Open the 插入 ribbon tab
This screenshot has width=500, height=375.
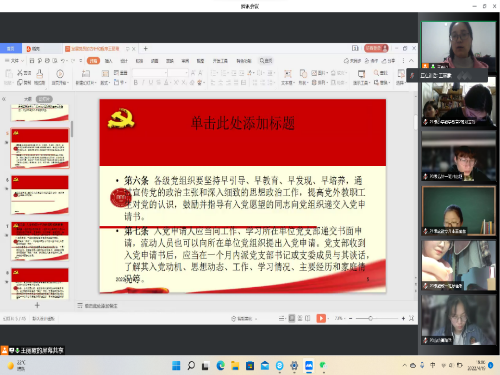[109, 61]
